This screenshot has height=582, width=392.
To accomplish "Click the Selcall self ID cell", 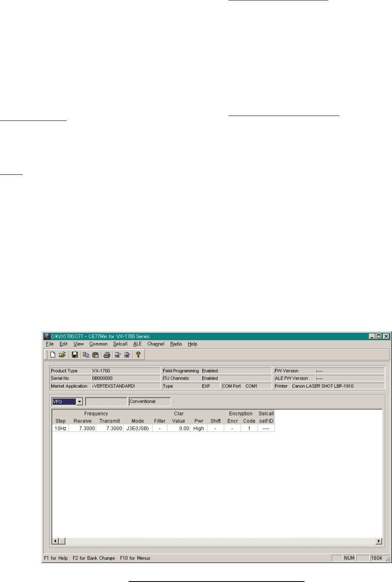I will click(x=266, y=428).
